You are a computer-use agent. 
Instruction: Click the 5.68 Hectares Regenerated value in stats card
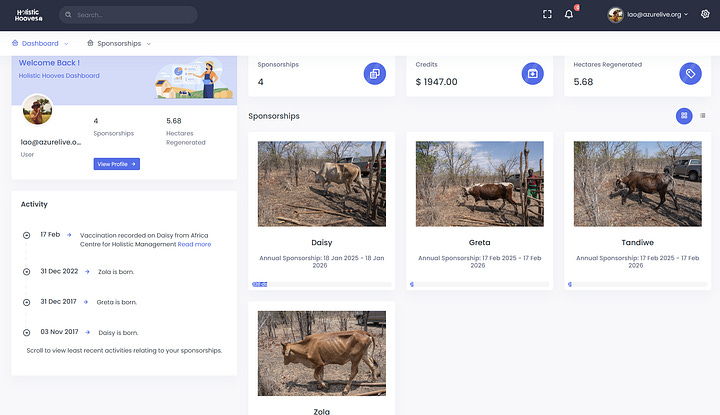(x=583, y=82)
